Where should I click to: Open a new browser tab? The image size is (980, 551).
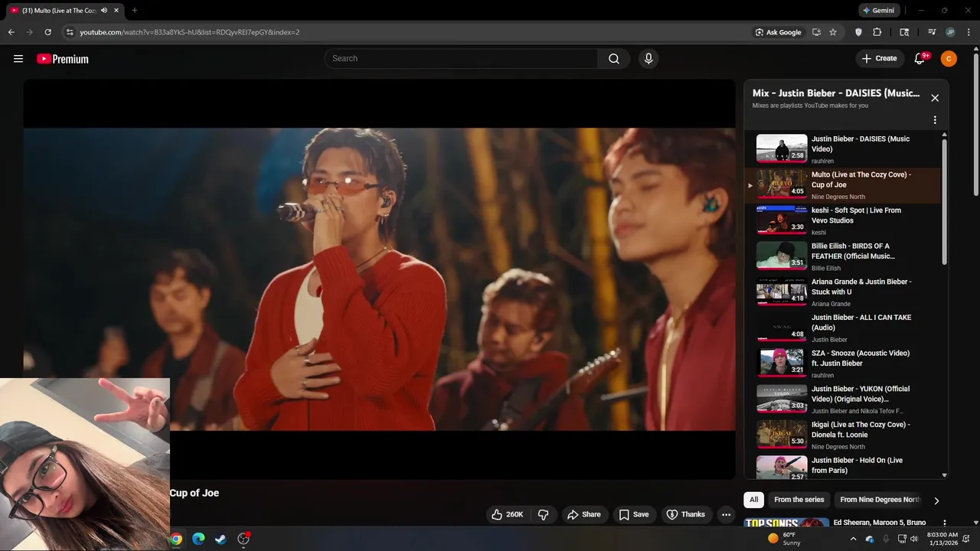(x=135, y=11)
